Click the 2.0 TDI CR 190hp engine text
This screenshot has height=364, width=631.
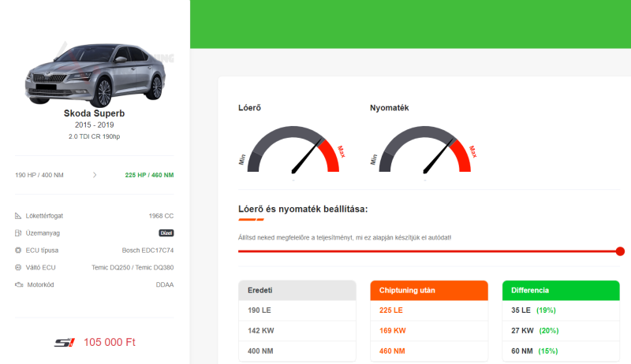point(94,136)
